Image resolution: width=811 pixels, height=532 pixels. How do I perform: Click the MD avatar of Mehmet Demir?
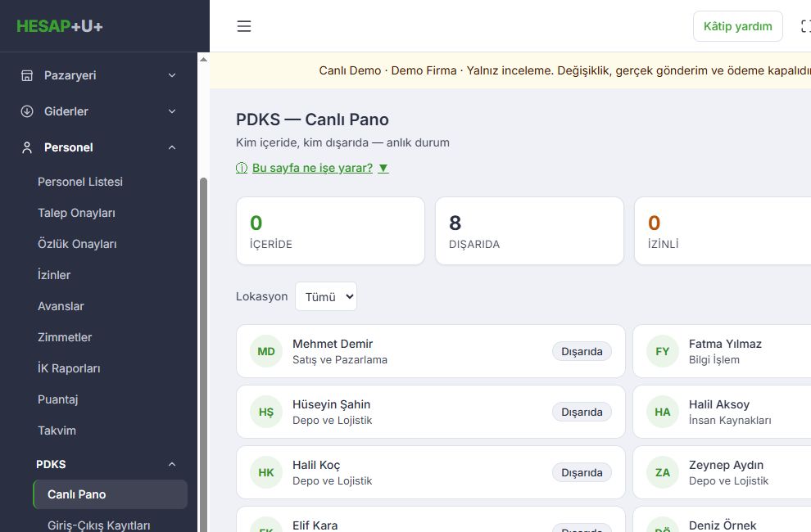pos(266,351)
